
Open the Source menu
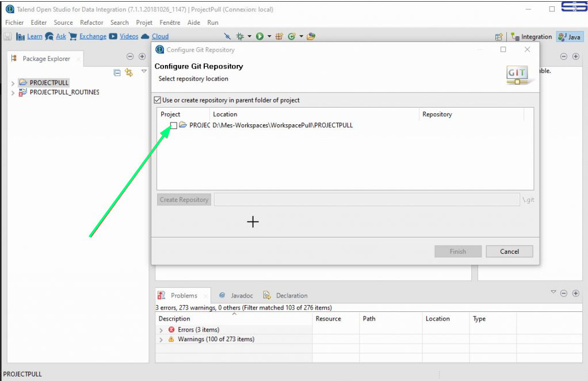[63, 22]
